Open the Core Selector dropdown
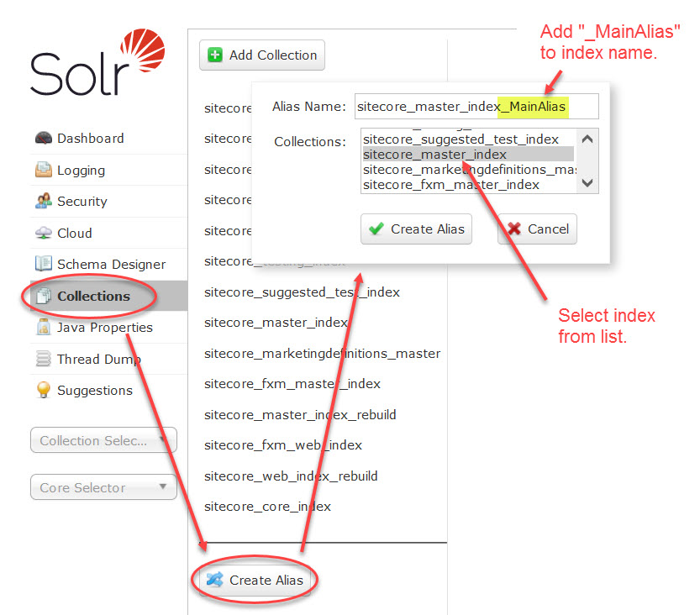The image size is (700, 615). pyautogui.click(x=103, y=487)
